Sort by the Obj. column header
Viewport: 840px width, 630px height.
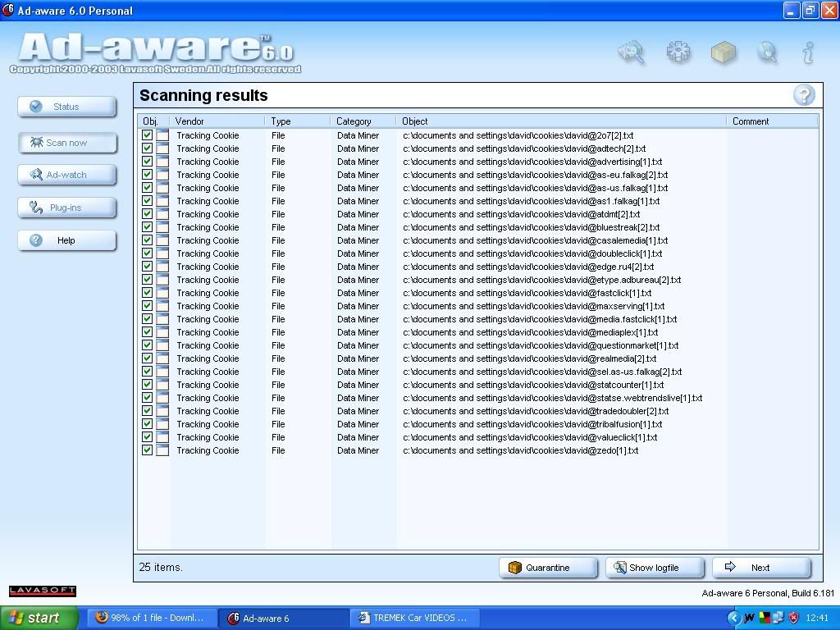(153, 121)
